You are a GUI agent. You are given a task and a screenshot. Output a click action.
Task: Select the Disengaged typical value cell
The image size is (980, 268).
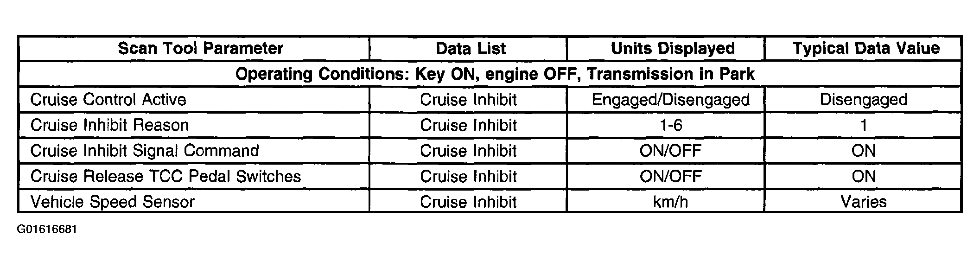coord(863,100)
